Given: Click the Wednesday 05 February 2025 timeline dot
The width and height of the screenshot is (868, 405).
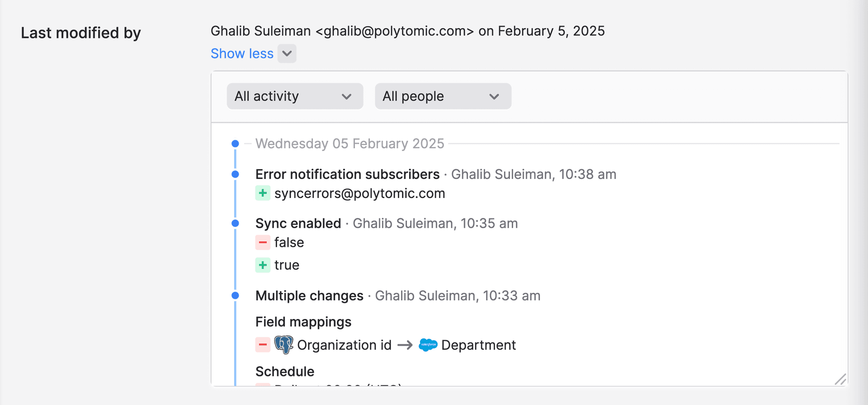Looking at the screenshot, I should [x=235, y=144].
